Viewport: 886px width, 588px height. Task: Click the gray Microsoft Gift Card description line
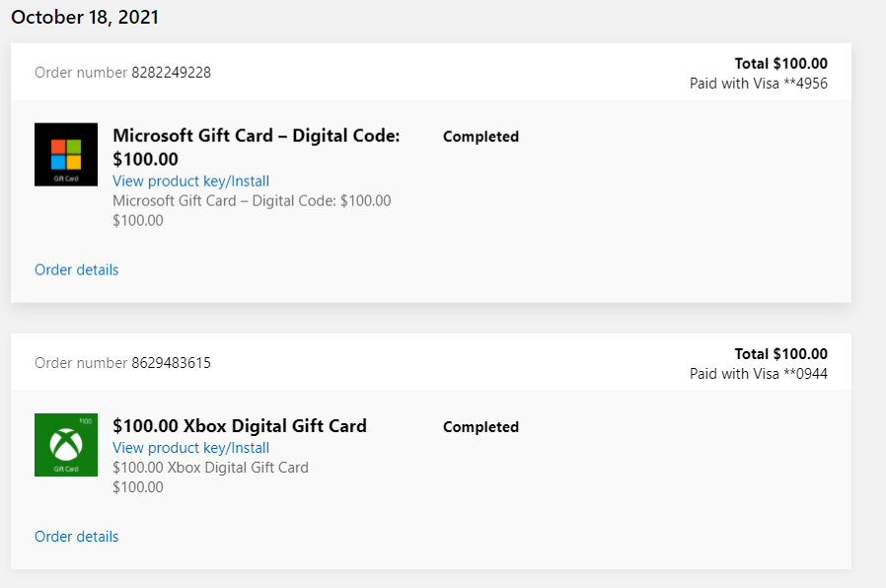coord(252,201)
